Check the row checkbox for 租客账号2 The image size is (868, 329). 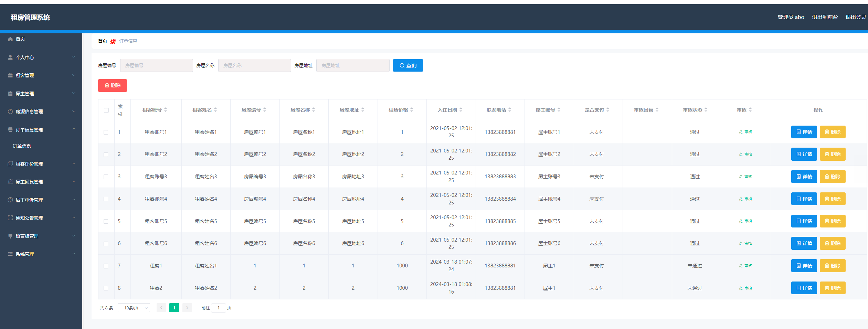106,155
